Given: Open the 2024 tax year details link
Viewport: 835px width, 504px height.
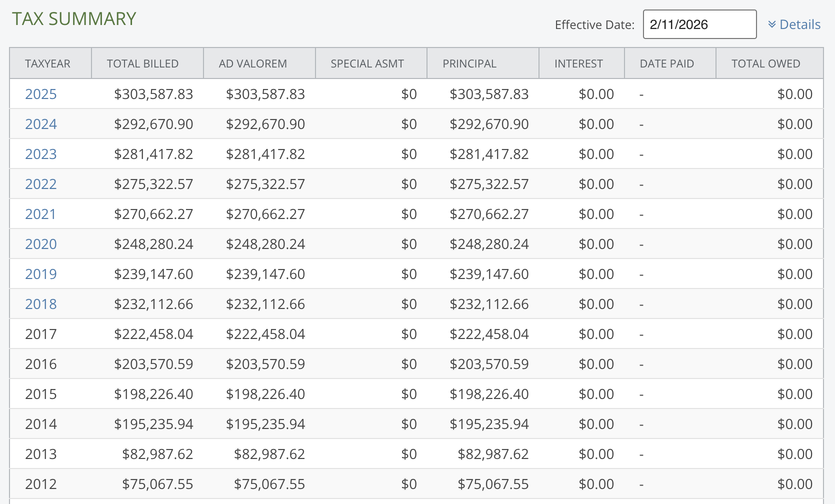Looking at the screenshot, I should coord(40,123).
